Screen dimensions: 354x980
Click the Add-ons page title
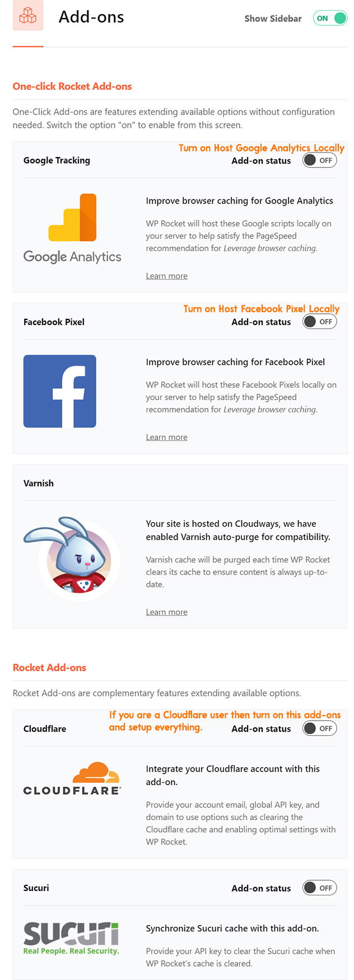(x=91, y=17)
